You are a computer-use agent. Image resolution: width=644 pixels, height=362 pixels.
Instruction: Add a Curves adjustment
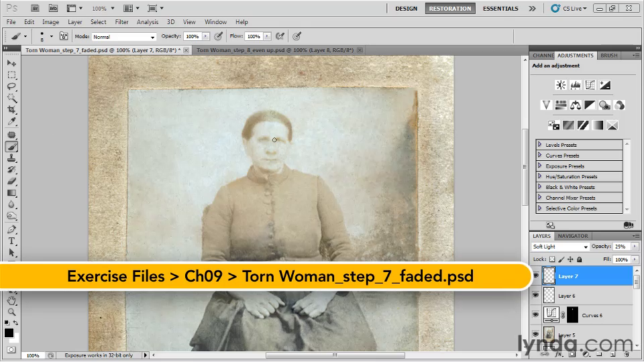(590, 85)
